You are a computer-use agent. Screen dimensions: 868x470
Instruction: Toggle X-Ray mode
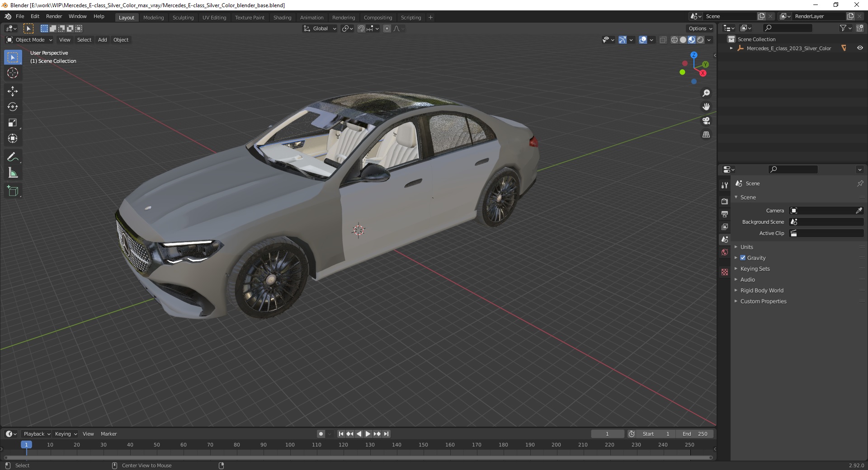(x=663, y=40)
